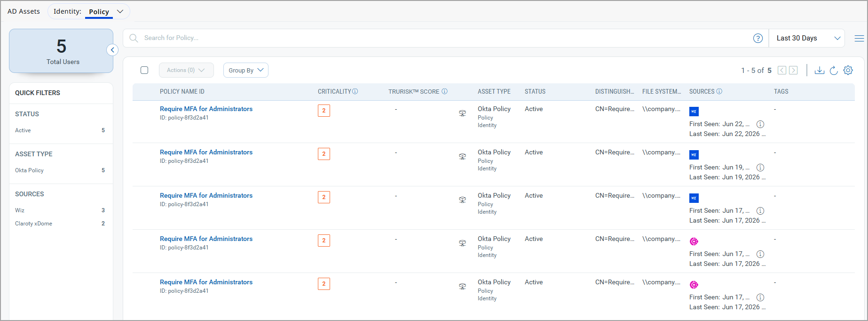Click the Criticality column info icon
Viewport: 868px width, 321px height.
(355, 91)
